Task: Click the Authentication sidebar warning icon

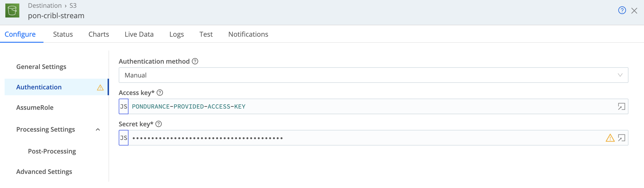Action: (100, 87)
